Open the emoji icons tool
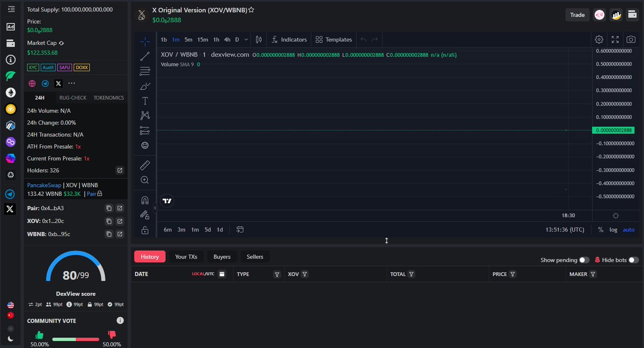This screenshot has width=644, height=348. [x=145, y=145]
